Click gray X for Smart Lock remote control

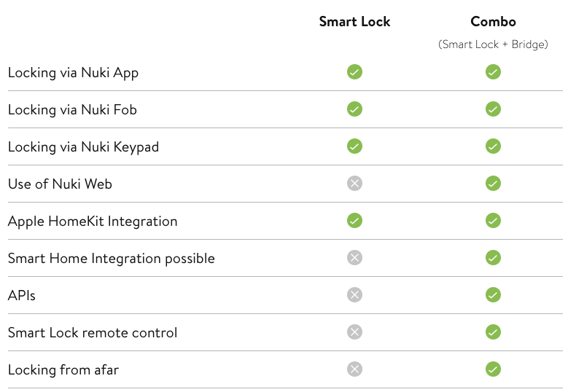354,332
